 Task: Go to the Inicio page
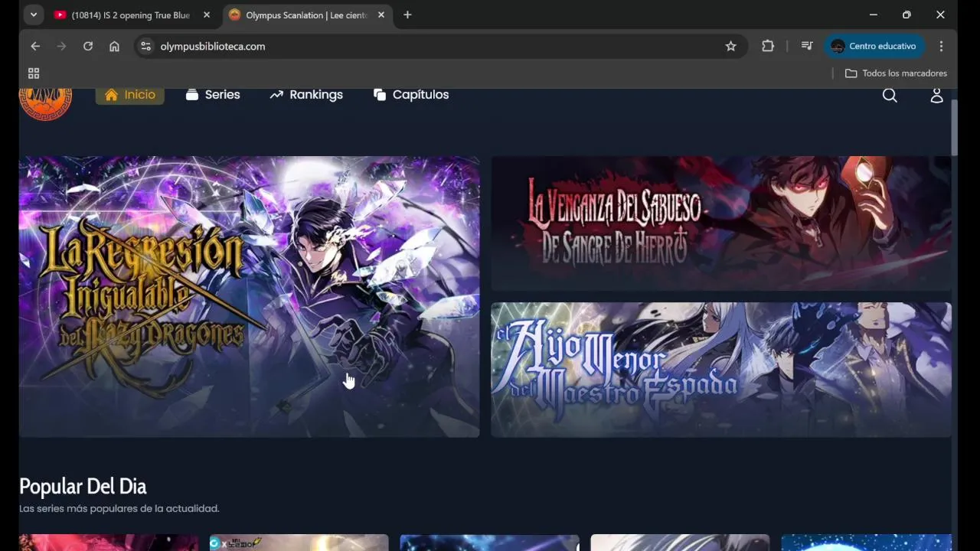129,95
